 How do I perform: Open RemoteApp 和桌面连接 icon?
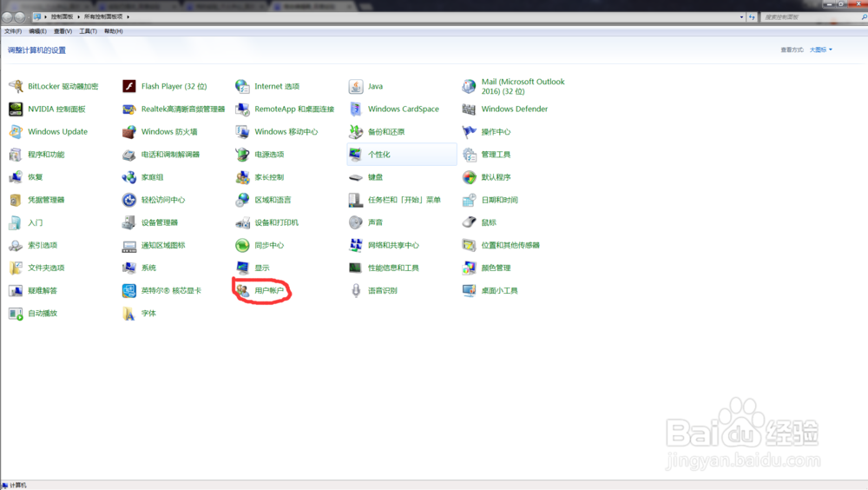(x=242, y=109)
